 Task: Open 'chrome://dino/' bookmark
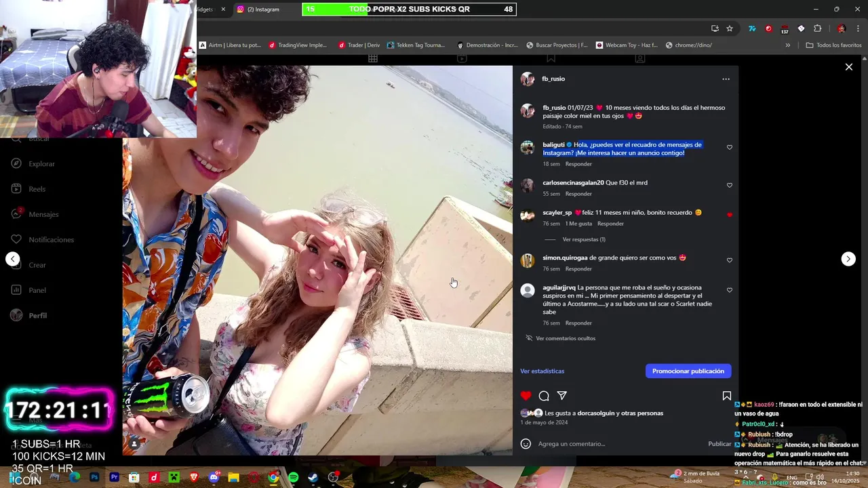(688, 45)
